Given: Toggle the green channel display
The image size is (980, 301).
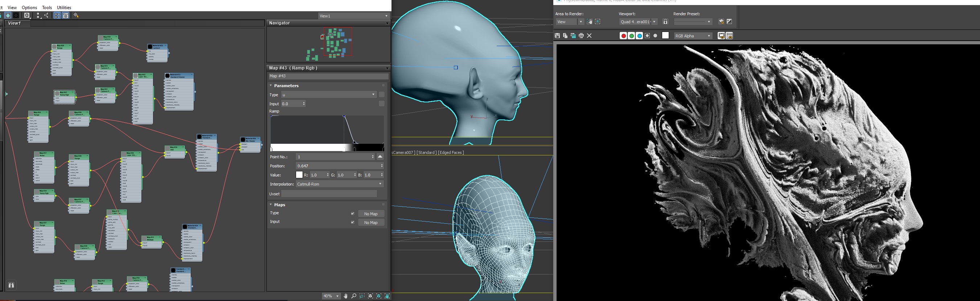Looking at the screenshot, I should [631, 36].
